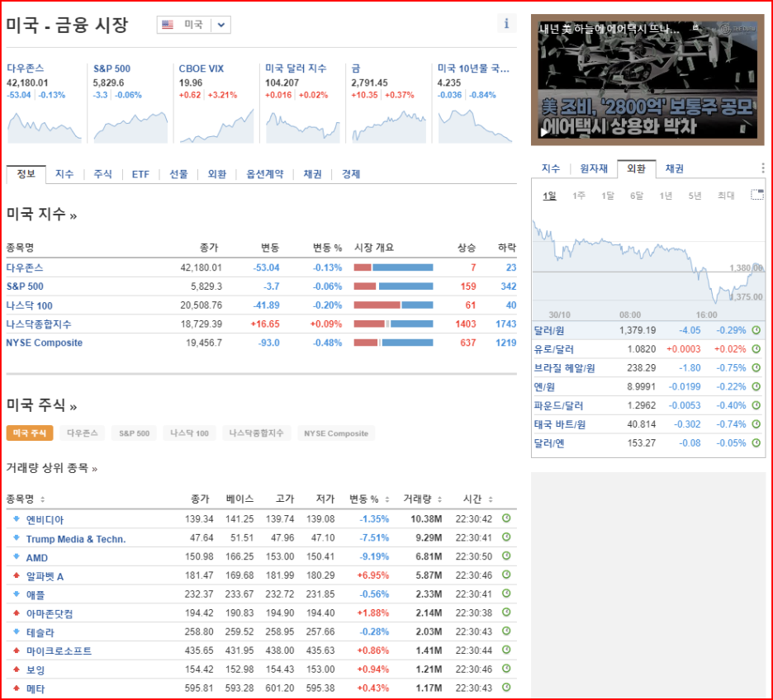Select the 나스닥종합지수 stock filter pill
Screen dimensions: 773x700
pos(256,433)
